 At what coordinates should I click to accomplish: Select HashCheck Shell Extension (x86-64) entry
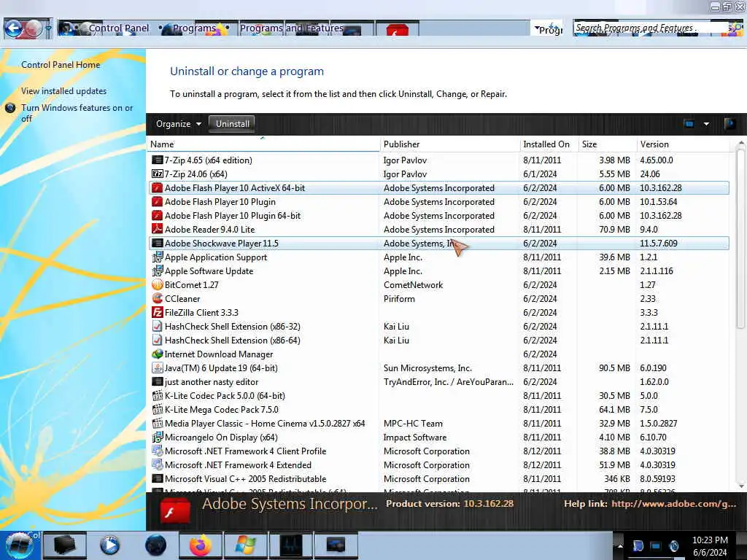[438, 340]
